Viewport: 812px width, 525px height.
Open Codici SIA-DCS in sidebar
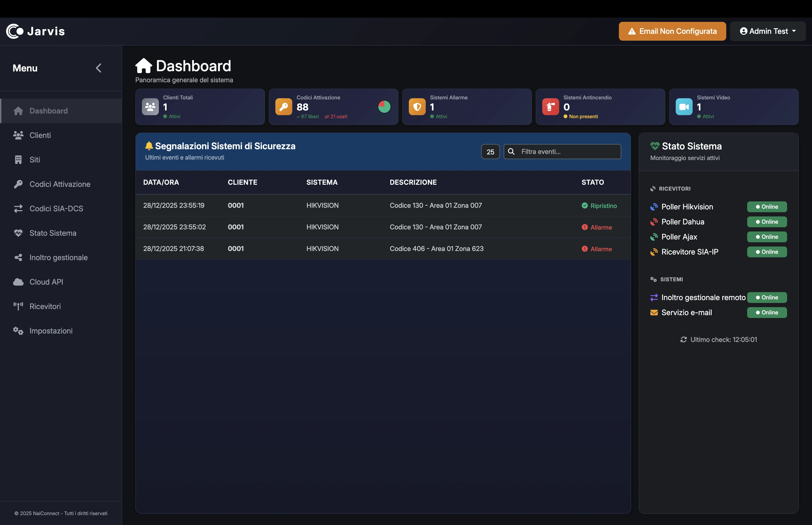pyautogui.click(x=56, y=209)
